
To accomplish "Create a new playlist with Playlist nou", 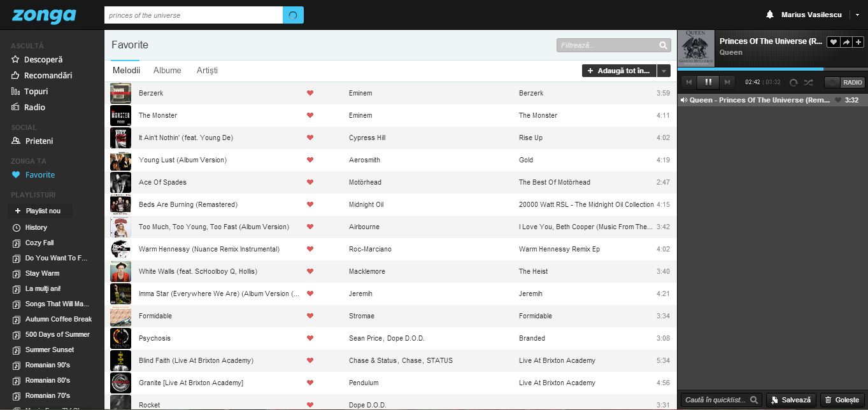I will click(x=39, y=211).
